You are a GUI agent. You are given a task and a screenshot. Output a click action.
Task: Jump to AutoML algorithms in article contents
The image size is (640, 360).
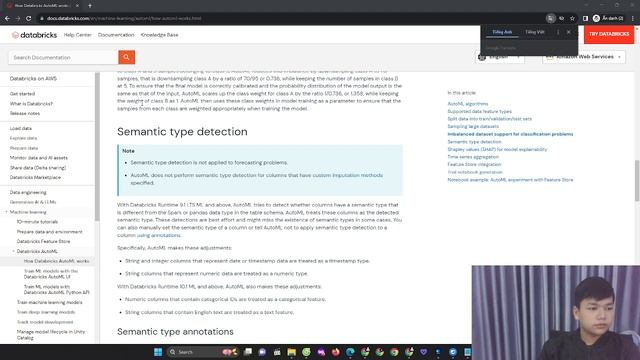coord(468,104)
